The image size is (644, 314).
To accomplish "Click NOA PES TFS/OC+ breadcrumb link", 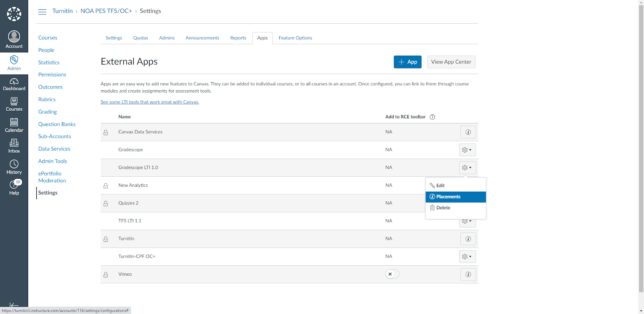I will (106, 11).
